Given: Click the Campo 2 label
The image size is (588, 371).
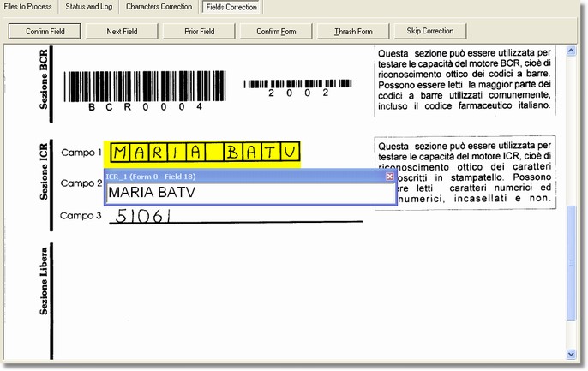Looking at the screenshot, I should pos(81,183).
